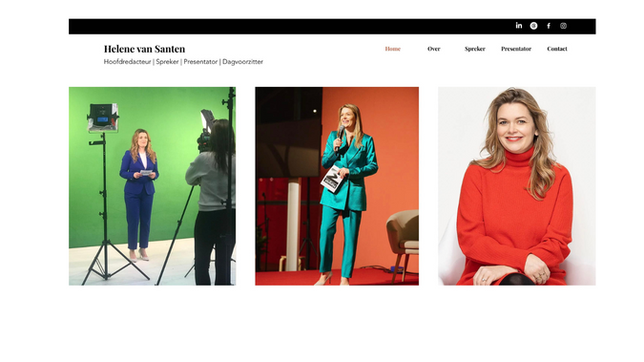Open the teal suit stage photo
Viewport: 644px width, 362px height.
pos(337,186)
